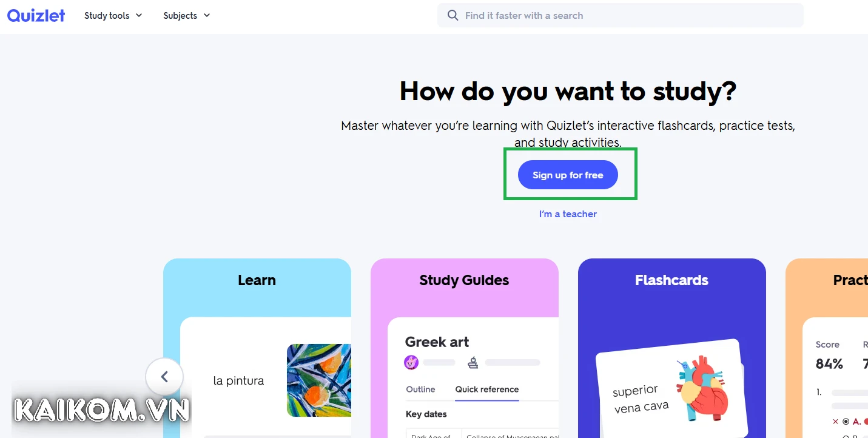Click the heart illustration on the flashcard
Image resolution: width=868 pixels, height=438 pixels.
pyautogui.click(x=704, y=388)
